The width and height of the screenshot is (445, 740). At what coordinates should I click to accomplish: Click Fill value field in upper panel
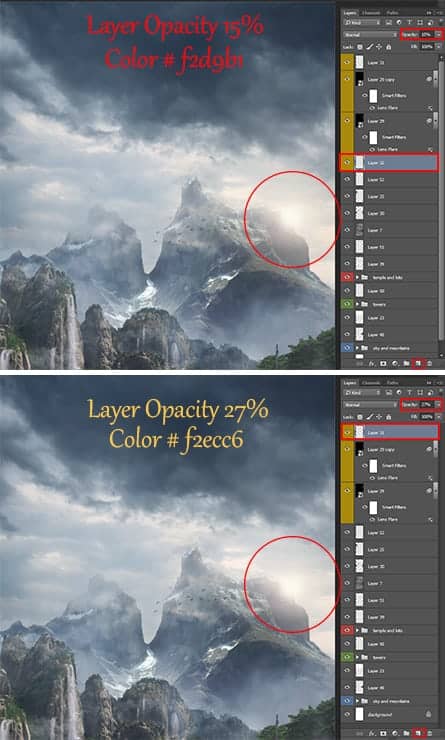tap(427, 47)
